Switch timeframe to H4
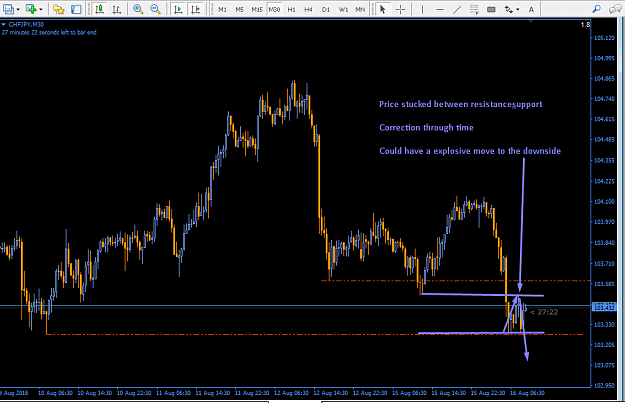The image size is (625, 403). [309, 9]
